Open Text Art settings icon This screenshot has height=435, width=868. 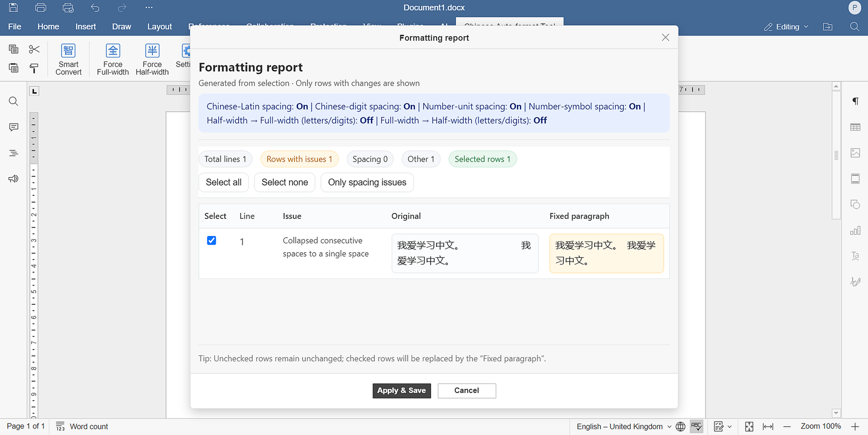[855, 256]
